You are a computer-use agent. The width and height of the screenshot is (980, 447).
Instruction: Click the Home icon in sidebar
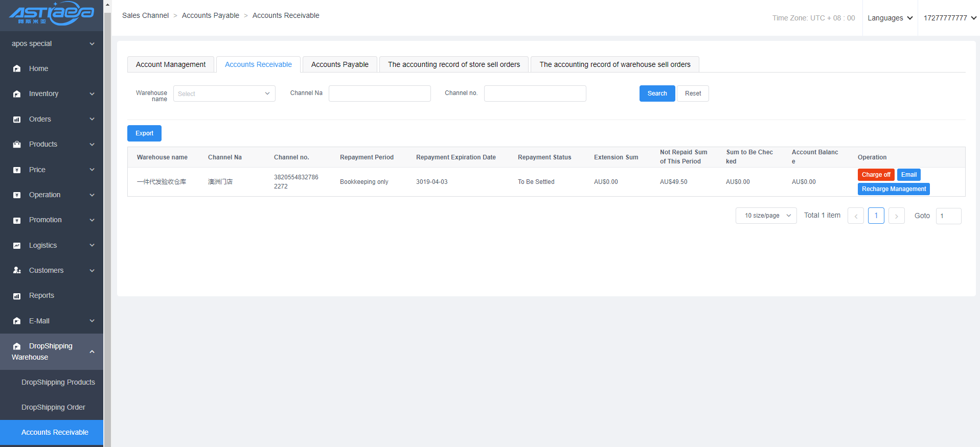click(x=17, y=68)
